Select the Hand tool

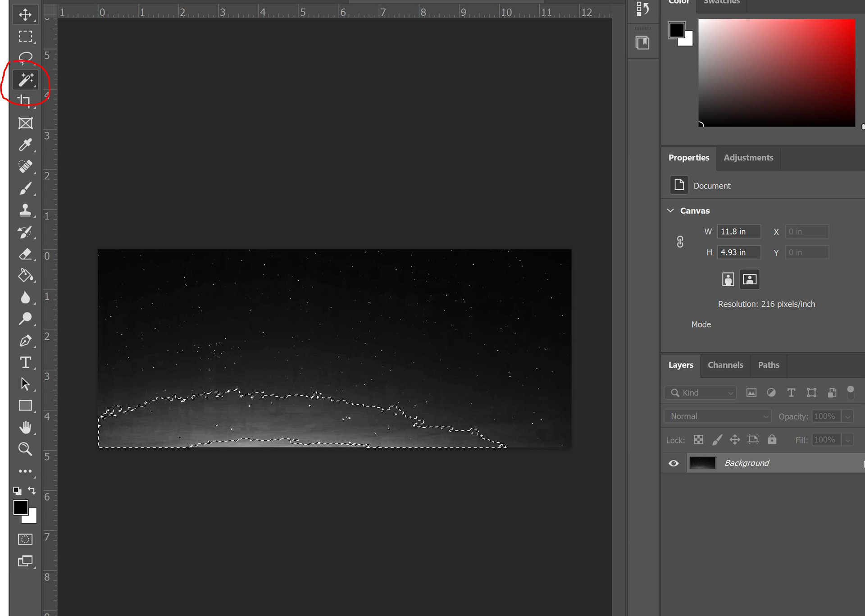click(25, 427)
